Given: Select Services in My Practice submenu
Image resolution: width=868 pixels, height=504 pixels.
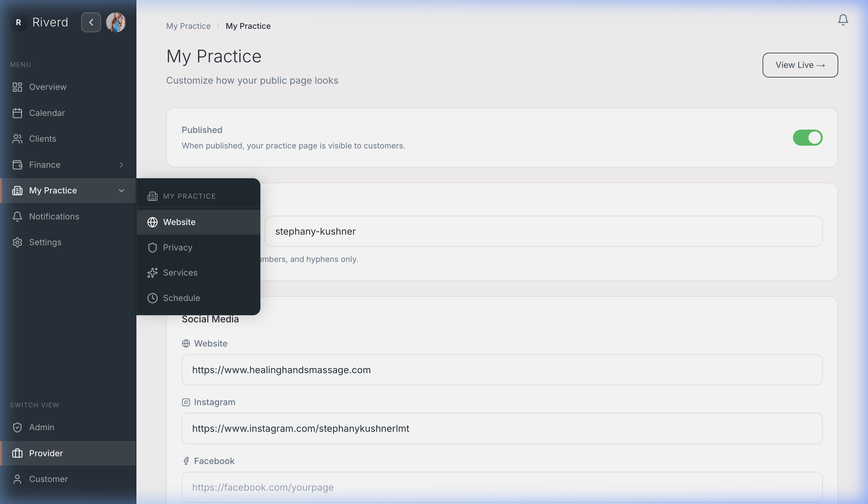Looking at the screenshot, I should click(x=180, y=272).
